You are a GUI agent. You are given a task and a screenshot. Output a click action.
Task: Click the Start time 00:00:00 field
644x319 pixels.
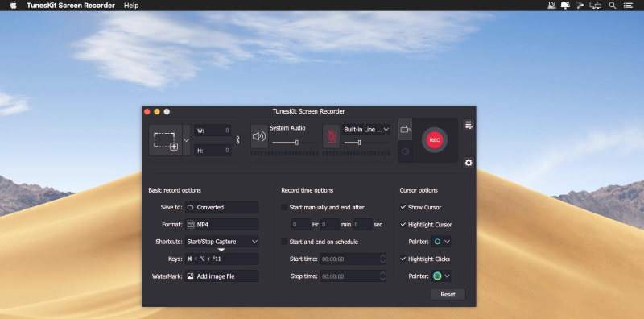pos(353,259)
